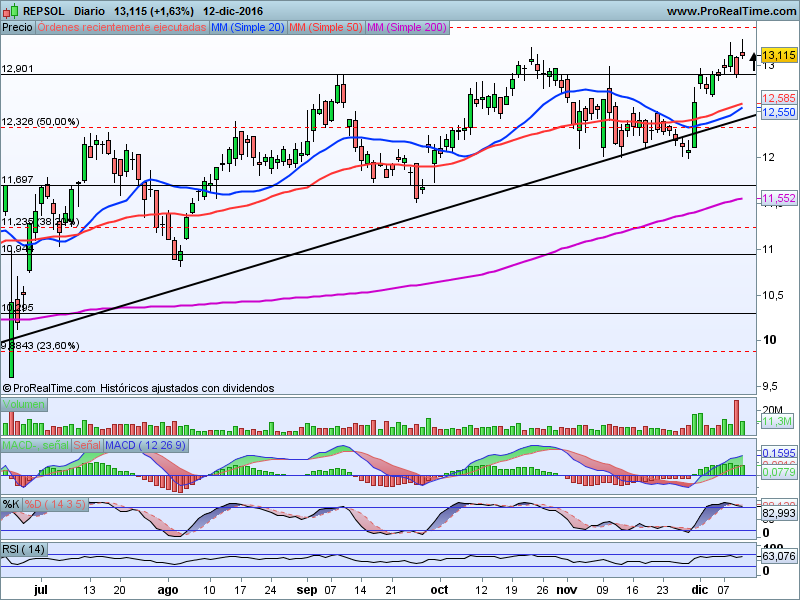The height and width of the screenshot is (600, 800).
Task: Open the Volumen indicator label
Action: pos(23,405)
